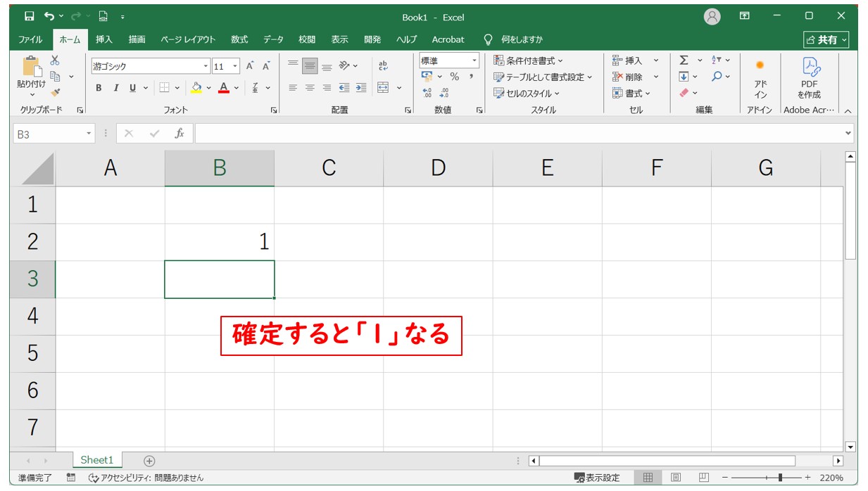Toggle Italic formatting

(x=115, y=88)
